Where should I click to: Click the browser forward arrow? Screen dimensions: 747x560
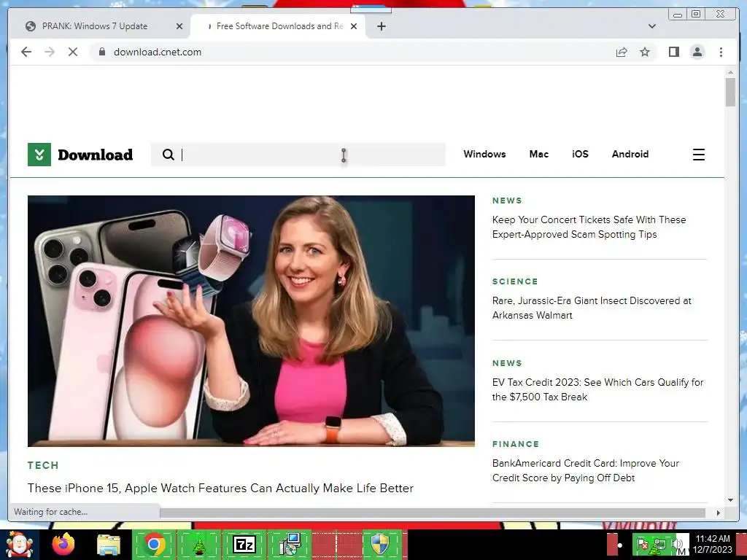[50, 52]
